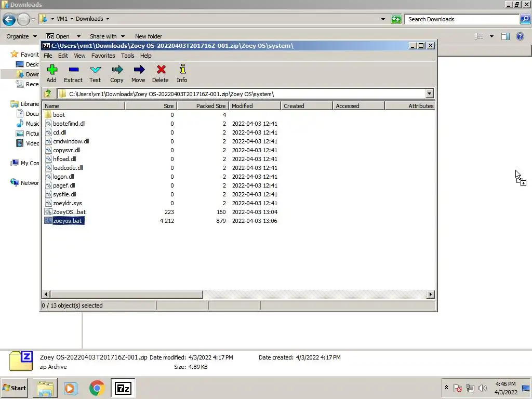The width and height of the screenshot is (532, 399).
Task: Click the search magnifier icon in Downloads
Action: [x=525, y=19]
